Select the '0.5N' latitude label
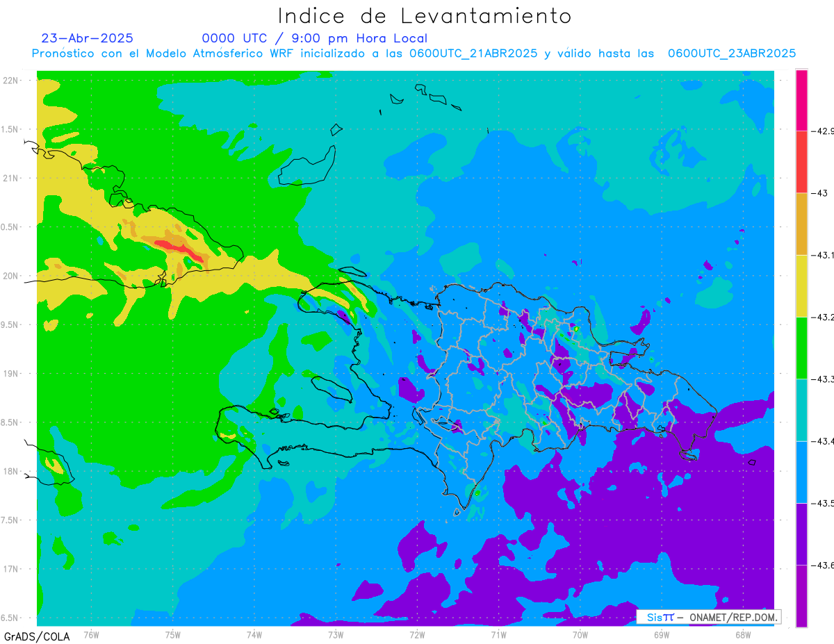 tap(10, 227)
